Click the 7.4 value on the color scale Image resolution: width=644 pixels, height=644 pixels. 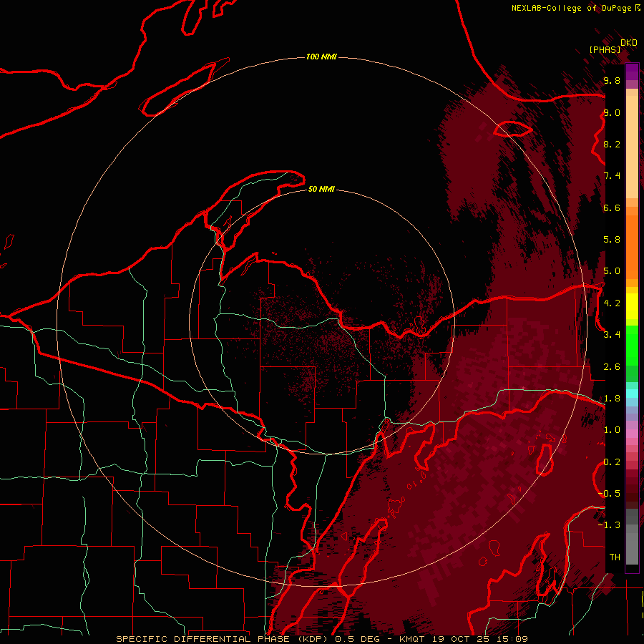tap(612, 176)
